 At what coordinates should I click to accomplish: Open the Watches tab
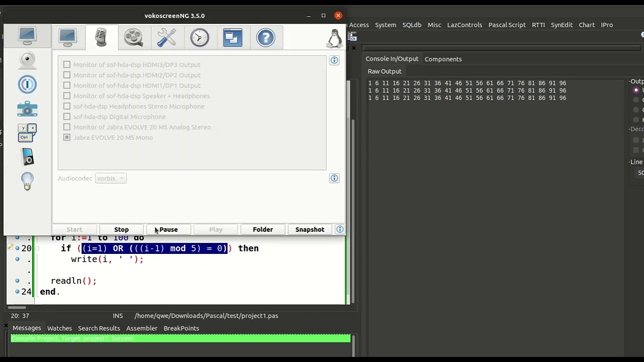pyautogui.click(x=59, y=328)
